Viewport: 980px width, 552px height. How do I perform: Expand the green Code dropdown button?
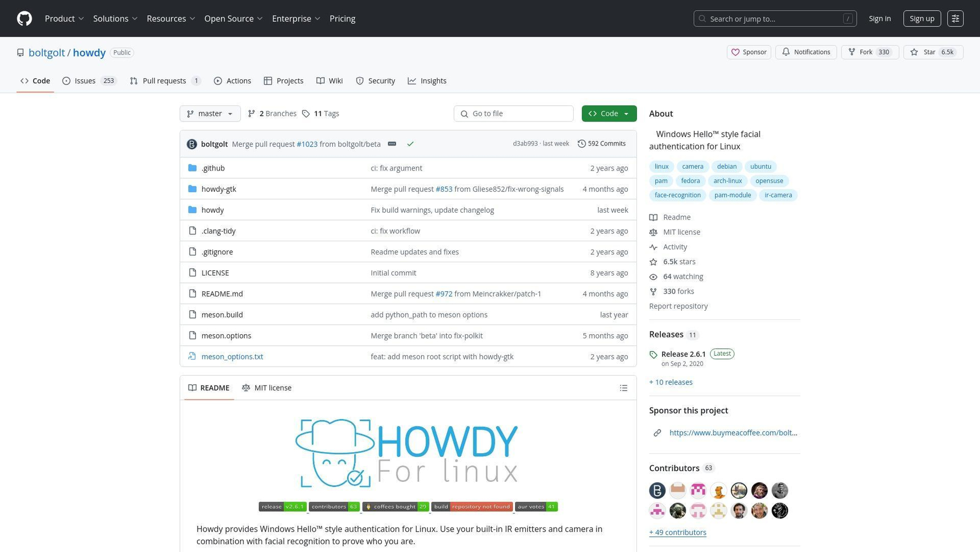point(609,113)
